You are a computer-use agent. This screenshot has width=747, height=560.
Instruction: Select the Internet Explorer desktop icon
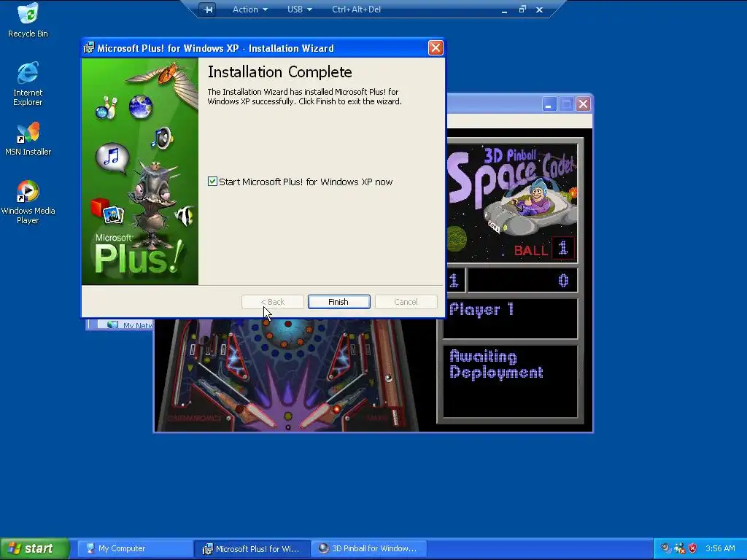point(28,83)
